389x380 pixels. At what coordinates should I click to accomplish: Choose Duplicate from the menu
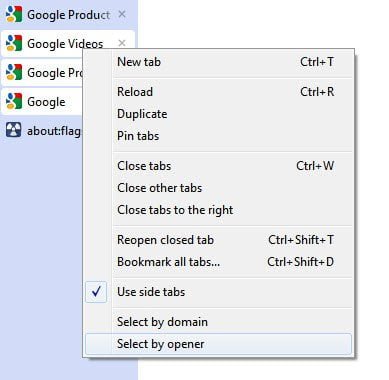219,114
